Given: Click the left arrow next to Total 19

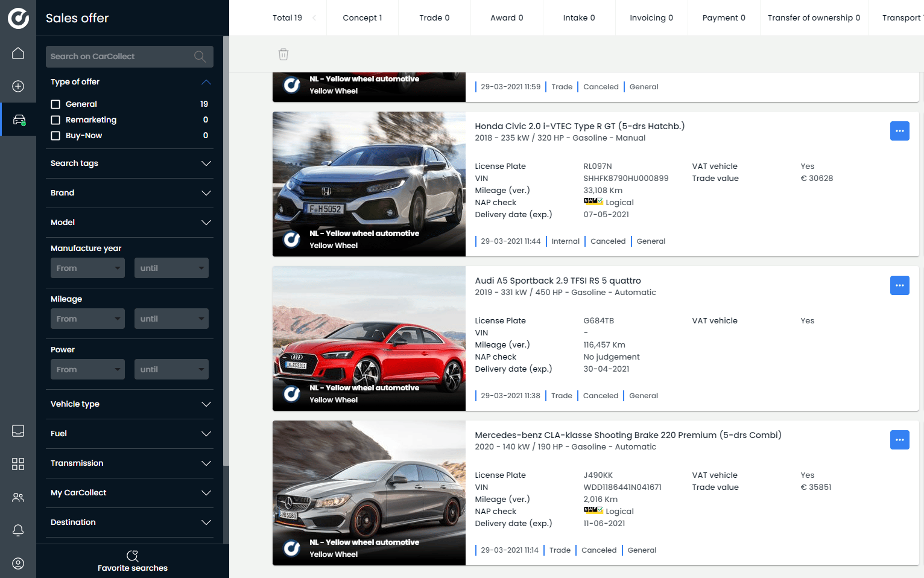Looking at the screenshot, I should tap(314, 18).
